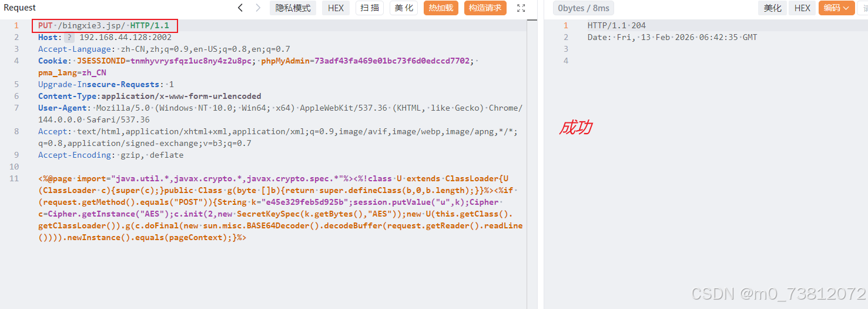Toggle 隐私模式 privacy mode
The image size is (868, 309).
tap(293, 8)
